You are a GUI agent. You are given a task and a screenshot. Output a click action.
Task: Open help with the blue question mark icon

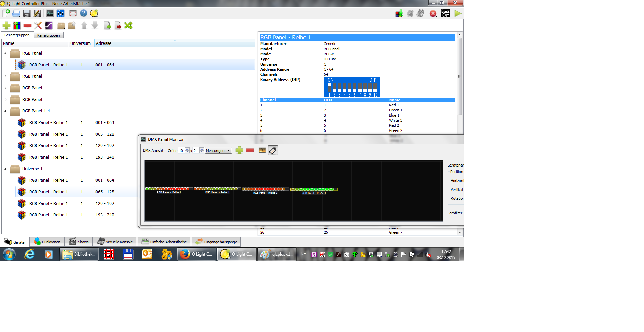click(84, 13)
